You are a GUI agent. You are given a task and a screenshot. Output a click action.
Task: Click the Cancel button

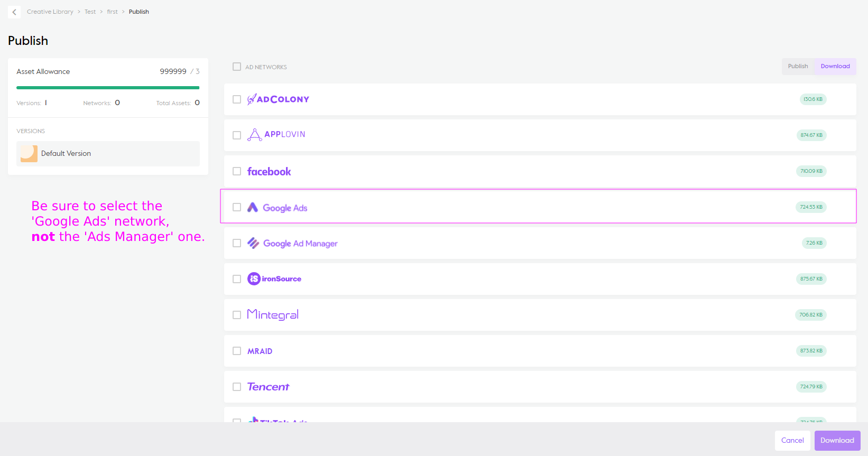(792, 440)
